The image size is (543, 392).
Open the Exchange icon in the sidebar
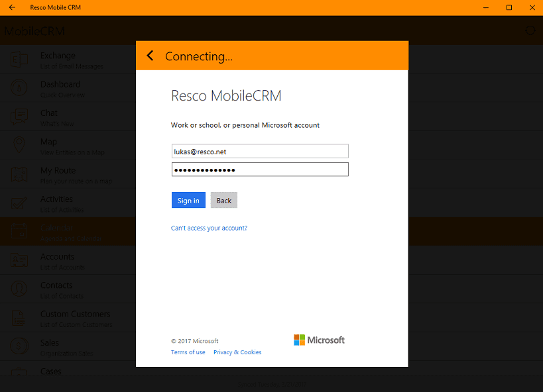(19, 60)
